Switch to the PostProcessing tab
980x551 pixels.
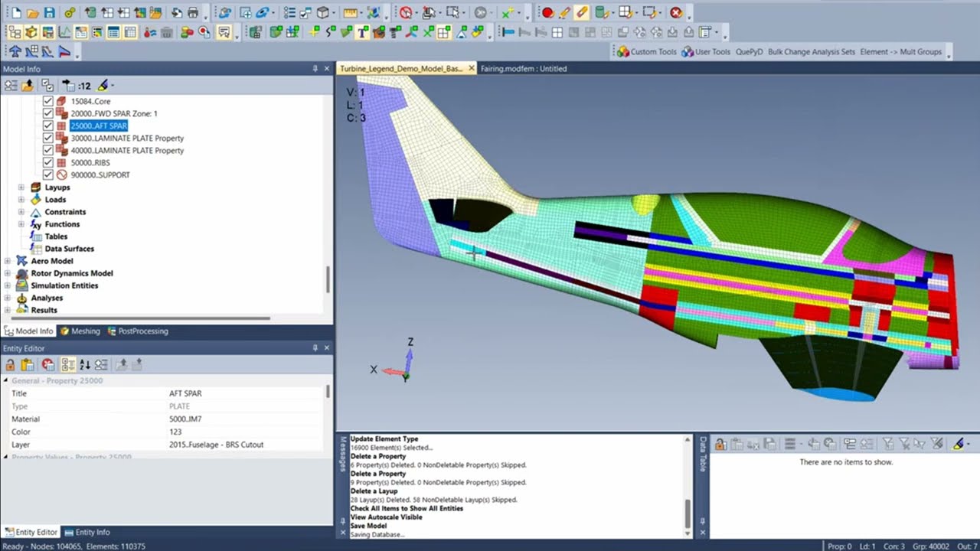138,331
